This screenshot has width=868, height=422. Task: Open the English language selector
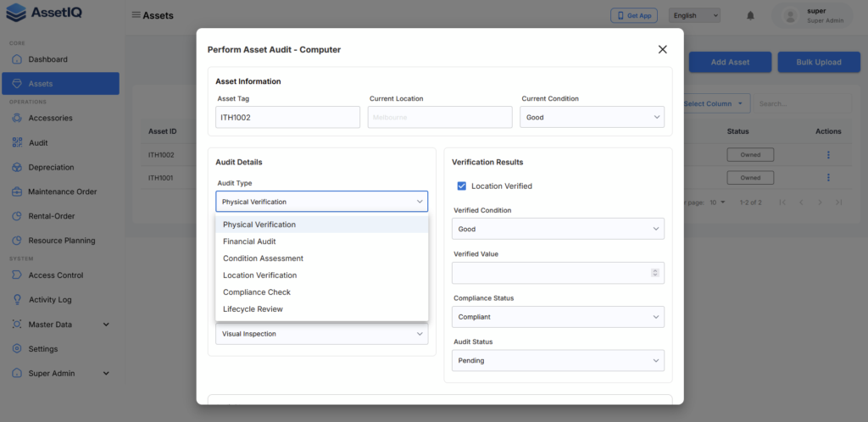pyautogui.click(x=695, y=15)
